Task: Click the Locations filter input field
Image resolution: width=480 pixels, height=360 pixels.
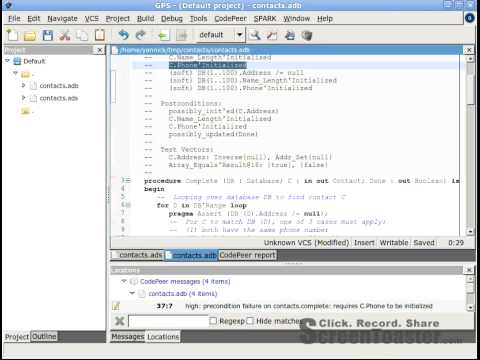Action: (168, 321)
